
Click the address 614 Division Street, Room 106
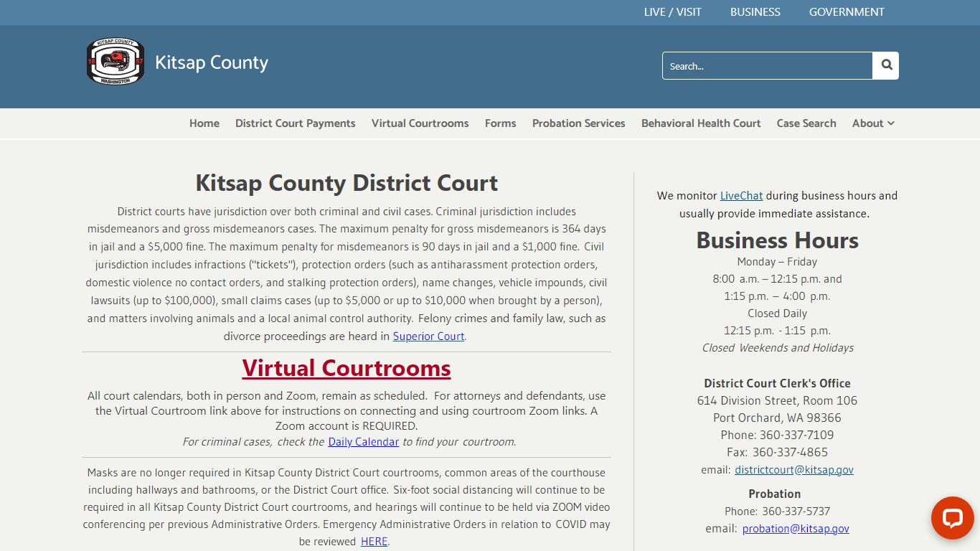tap(777, 400)
